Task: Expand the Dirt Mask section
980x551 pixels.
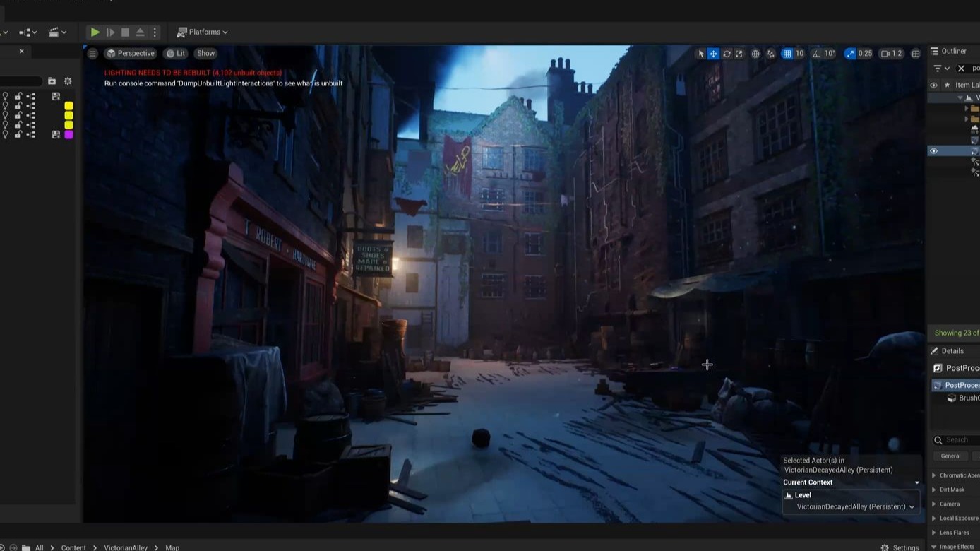Action: 934,490
